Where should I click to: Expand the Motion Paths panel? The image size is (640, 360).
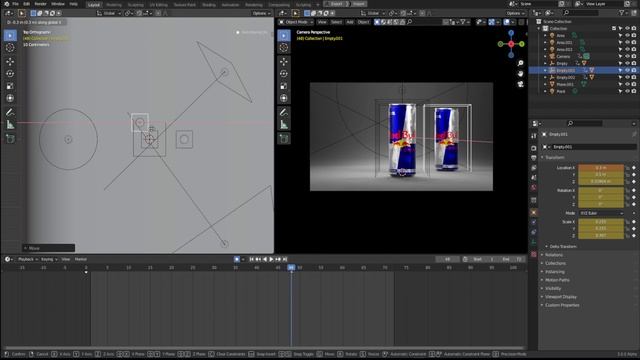[557, 280]
